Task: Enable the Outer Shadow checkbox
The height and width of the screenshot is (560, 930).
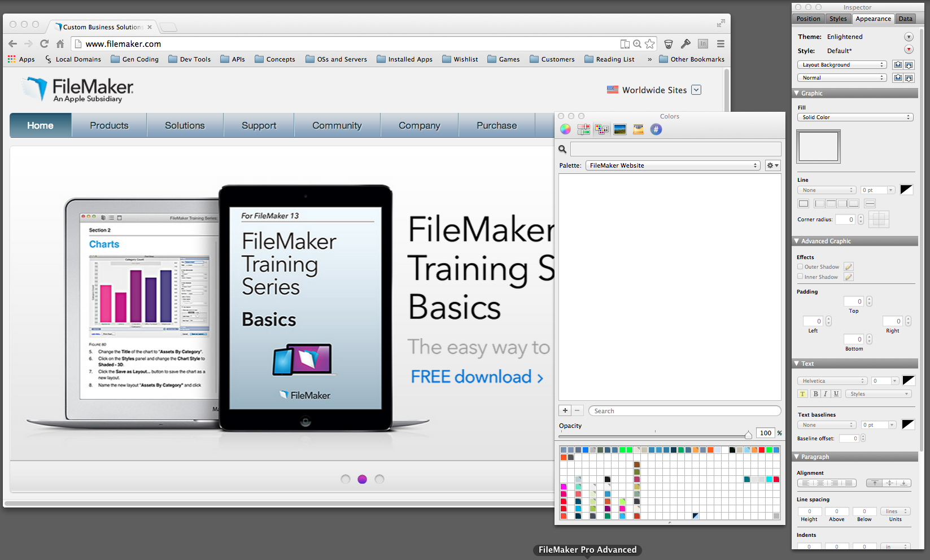Action: pos(800,266)
